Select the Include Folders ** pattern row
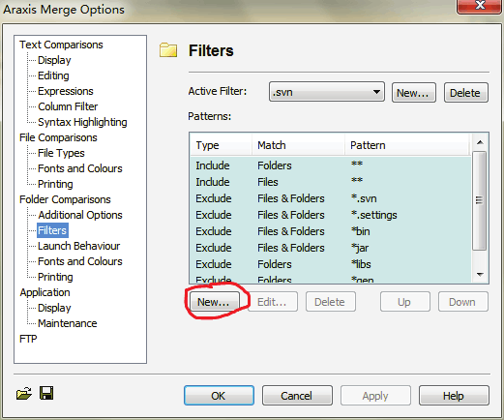 [331, 165]
